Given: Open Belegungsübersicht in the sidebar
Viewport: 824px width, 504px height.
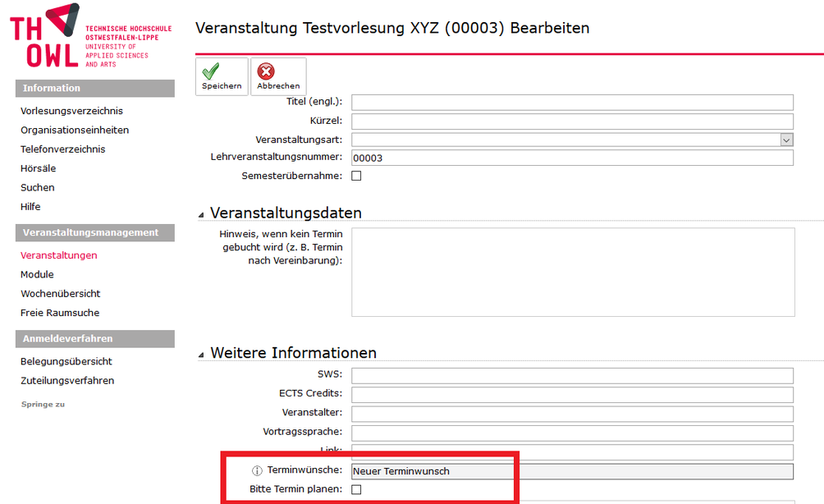Looking at the screenshot, I should 66,361.
